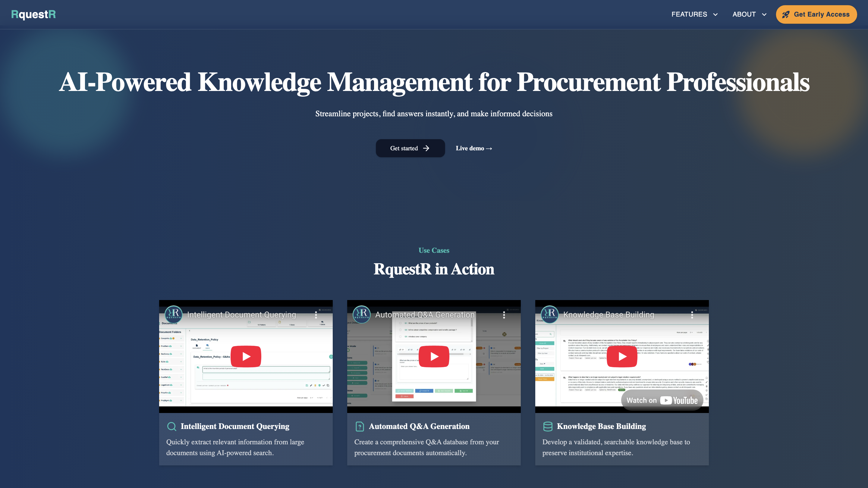Open the FEATURES menu

[x=689, y=14]
